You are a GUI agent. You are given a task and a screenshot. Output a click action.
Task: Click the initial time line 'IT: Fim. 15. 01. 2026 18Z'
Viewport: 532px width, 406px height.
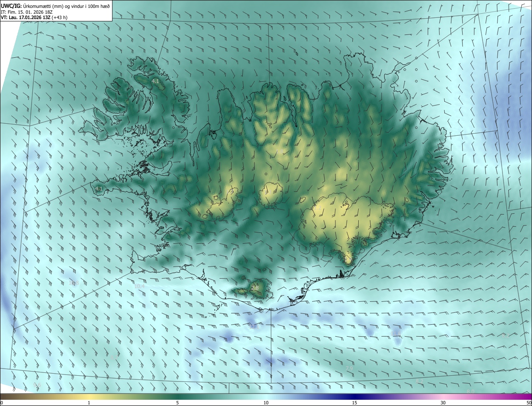click(x=26, y=12)
